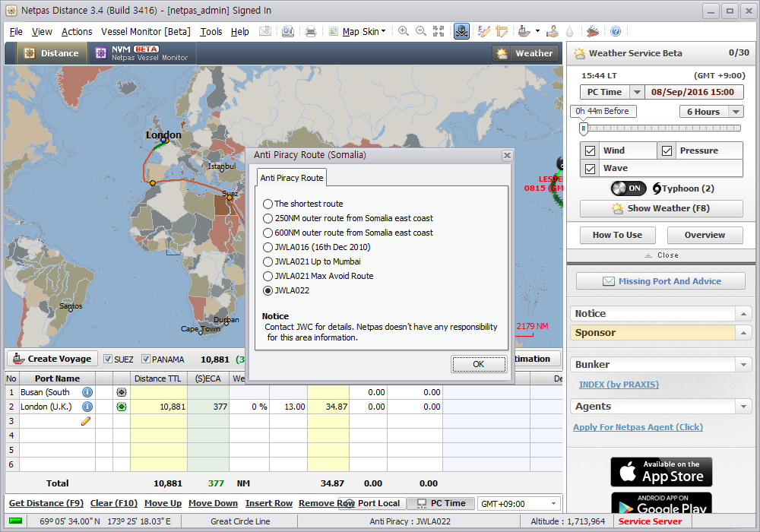The width and height of the screenshot is (760, 532).
Task: Click the sinking ship icon in toolbar
Action: (592, 31)
